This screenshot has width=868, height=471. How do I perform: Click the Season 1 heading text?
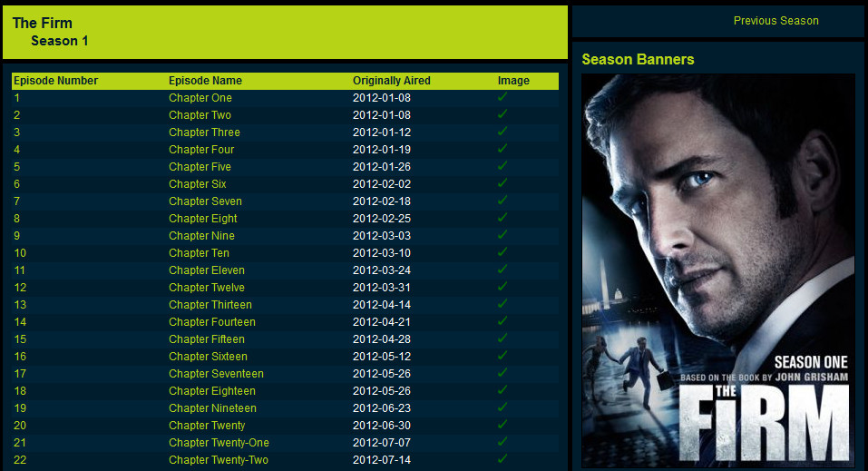tap(59, 41)
